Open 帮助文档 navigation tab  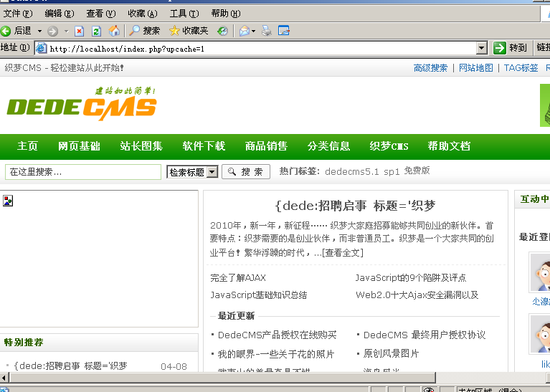pos(449,146)
